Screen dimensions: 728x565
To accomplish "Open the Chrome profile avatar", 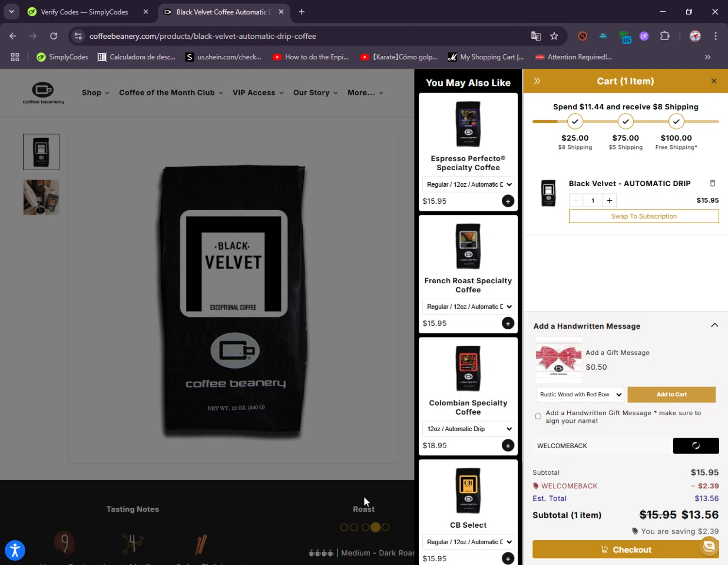I will 695,36.
